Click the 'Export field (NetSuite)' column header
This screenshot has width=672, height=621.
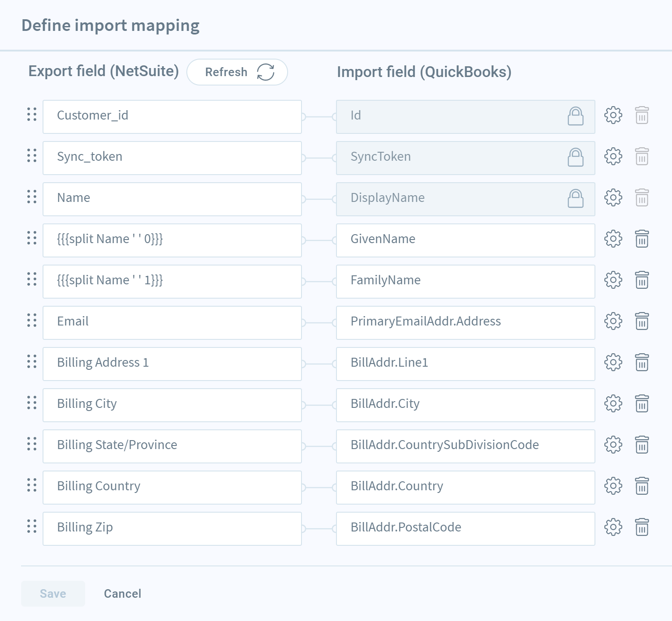[x=103, y=71]
